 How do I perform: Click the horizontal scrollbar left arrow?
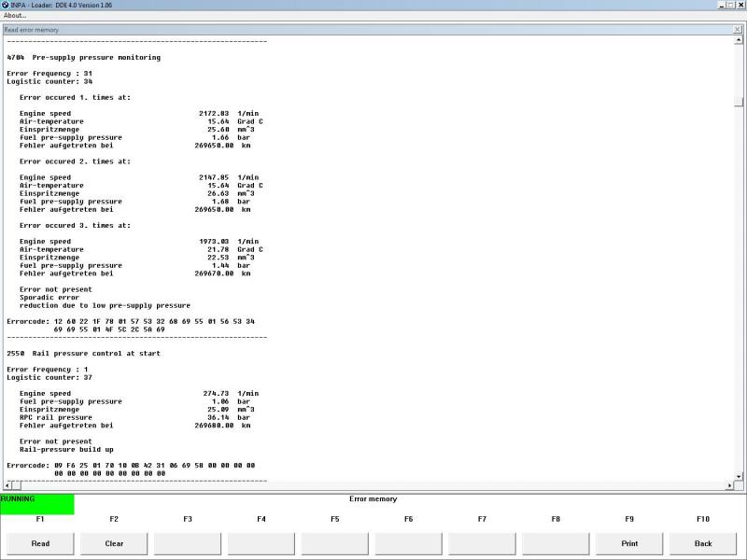[7, 485]
